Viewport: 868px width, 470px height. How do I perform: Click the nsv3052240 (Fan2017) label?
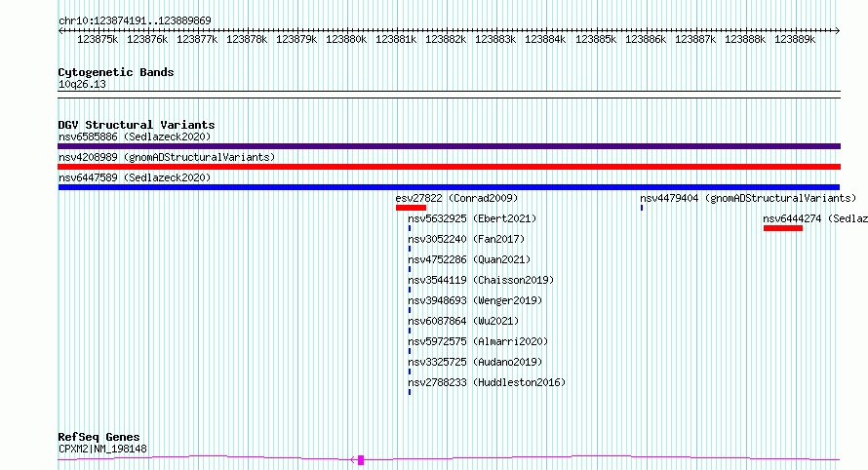point(466,239)
